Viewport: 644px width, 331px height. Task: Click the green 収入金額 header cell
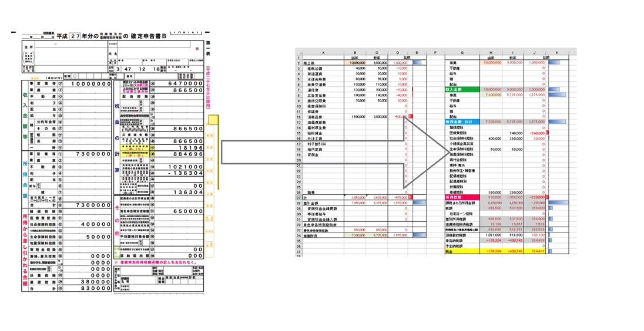pos(462,89)
